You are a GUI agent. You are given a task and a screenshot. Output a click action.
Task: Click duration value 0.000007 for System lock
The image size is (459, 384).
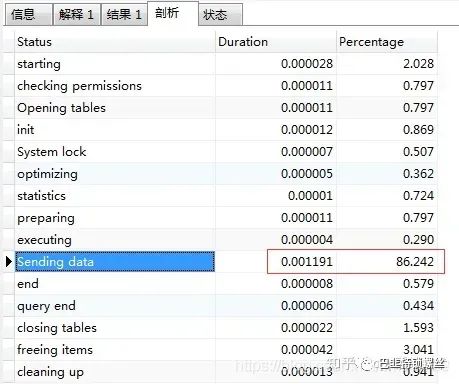(x=307, y=152)
